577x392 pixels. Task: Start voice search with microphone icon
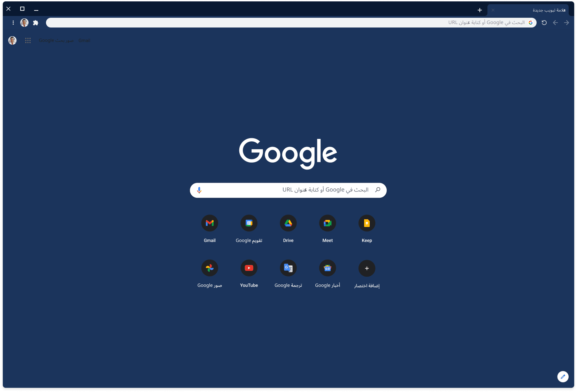pyautogui.click(x=199, y=190)
